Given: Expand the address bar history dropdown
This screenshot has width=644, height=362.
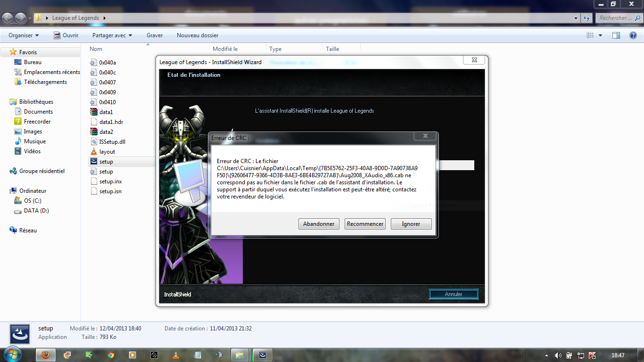Looking at the screenshot, I should click(576, 18).
